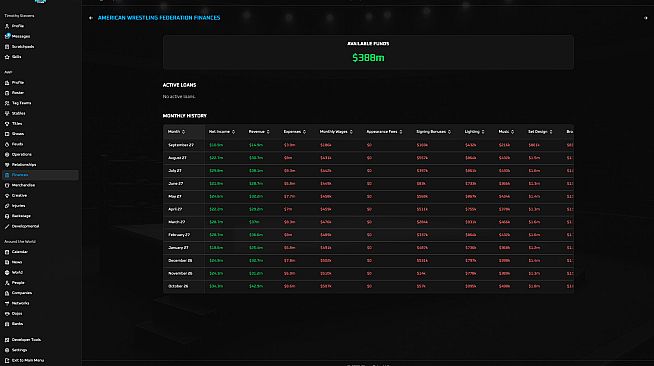Select the September 27 row label
This screenshot has width=654, height=366.
point(181,145)
